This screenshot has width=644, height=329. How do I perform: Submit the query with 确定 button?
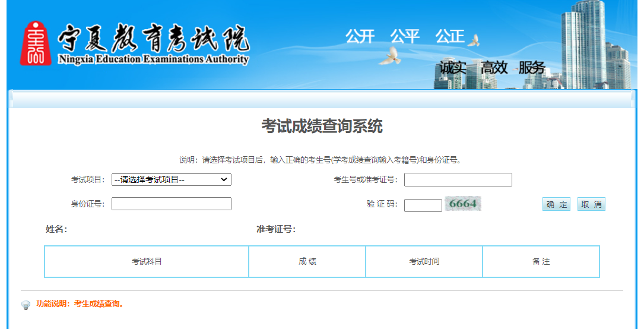click(x=556, y=204)
